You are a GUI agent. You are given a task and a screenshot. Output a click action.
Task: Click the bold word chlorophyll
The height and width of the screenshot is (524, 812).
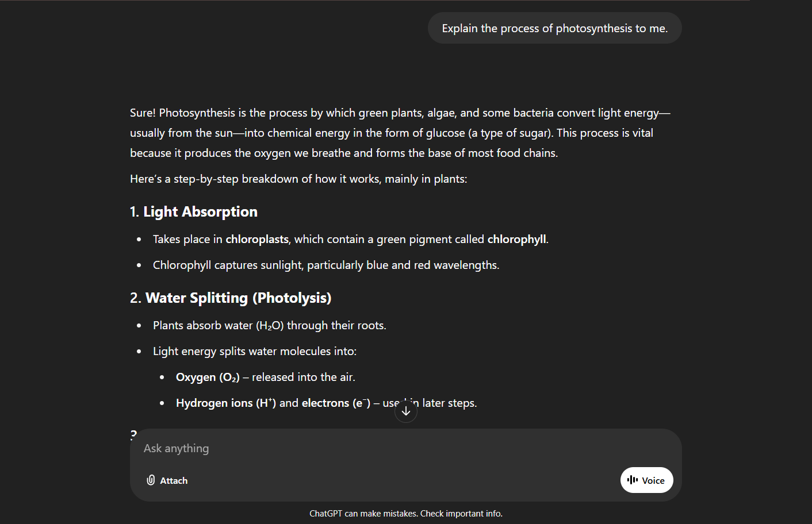coord(516,240)
